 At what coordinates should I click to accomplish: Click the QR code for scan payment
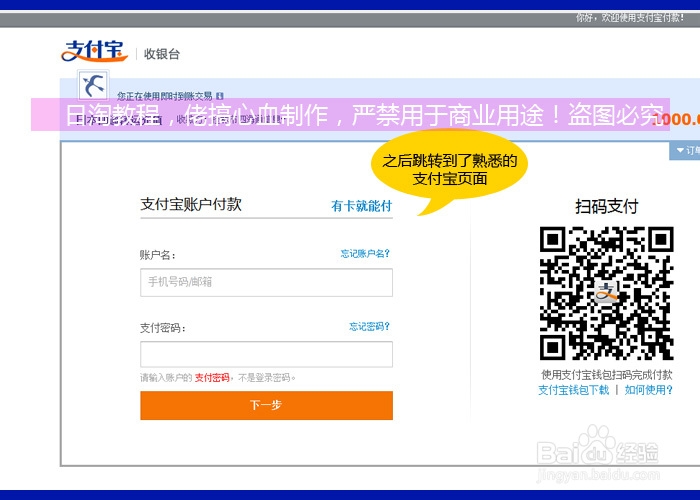[x=606, y=293]
